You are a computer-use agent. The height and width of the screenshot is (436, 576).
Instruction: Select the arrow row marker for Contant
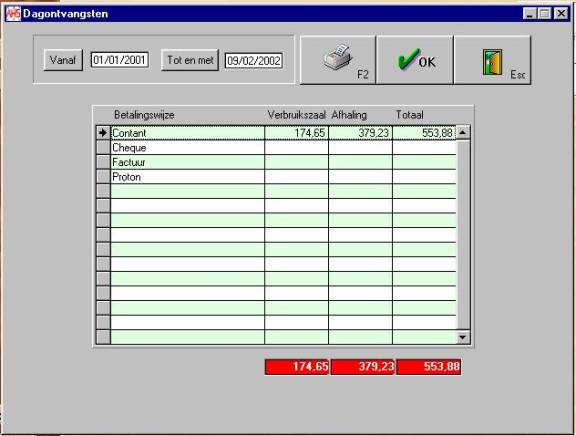click(x=103, y=133)
